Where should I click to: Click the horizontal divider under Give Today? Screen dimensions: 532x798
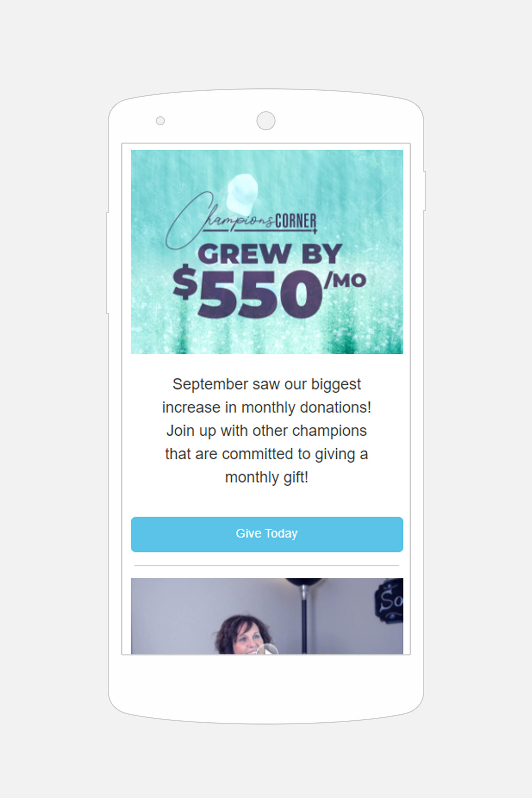266,566
